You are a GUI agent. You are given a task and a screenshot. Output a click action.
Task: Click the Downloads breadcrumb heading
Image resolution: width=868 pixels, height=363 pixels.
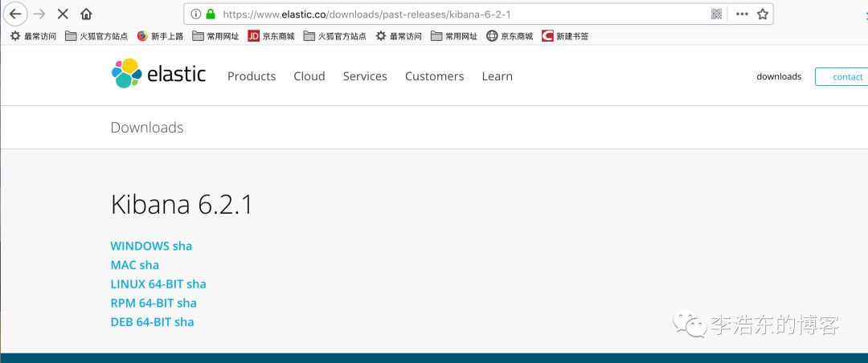(147, 127)
